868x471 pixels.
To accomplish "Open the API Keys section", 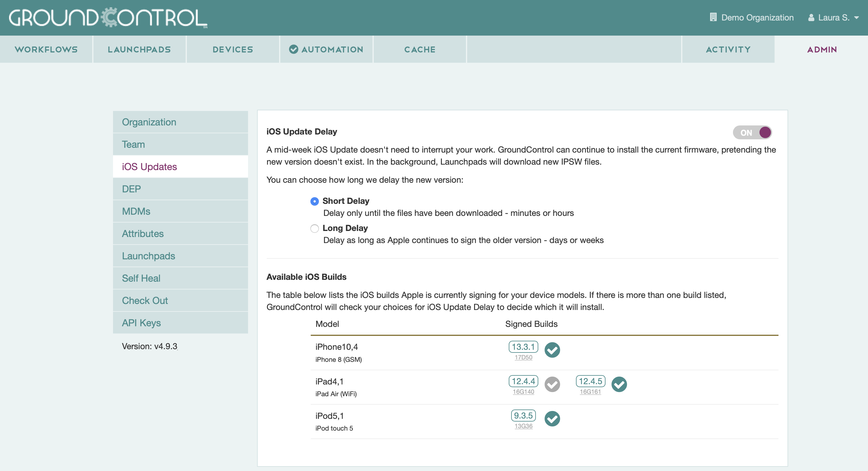I will point(180,322).
